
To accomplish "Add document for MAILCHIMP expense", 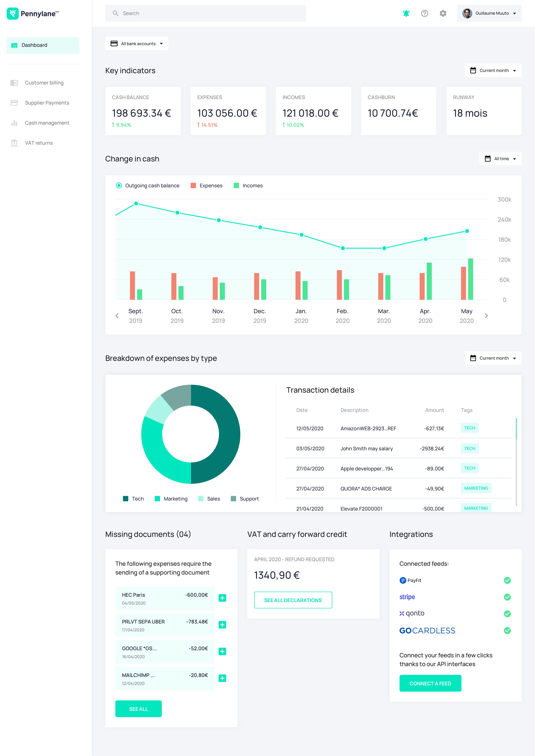I will point(222,678).
